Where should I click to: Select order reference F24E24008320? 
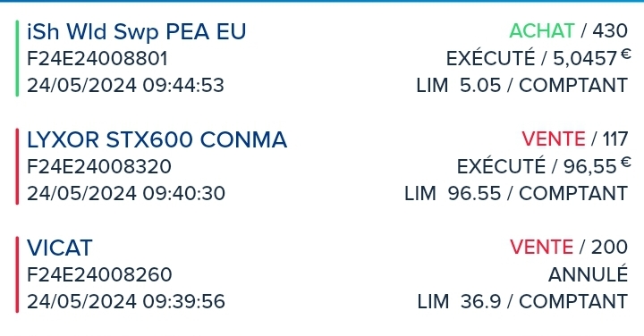99,166
